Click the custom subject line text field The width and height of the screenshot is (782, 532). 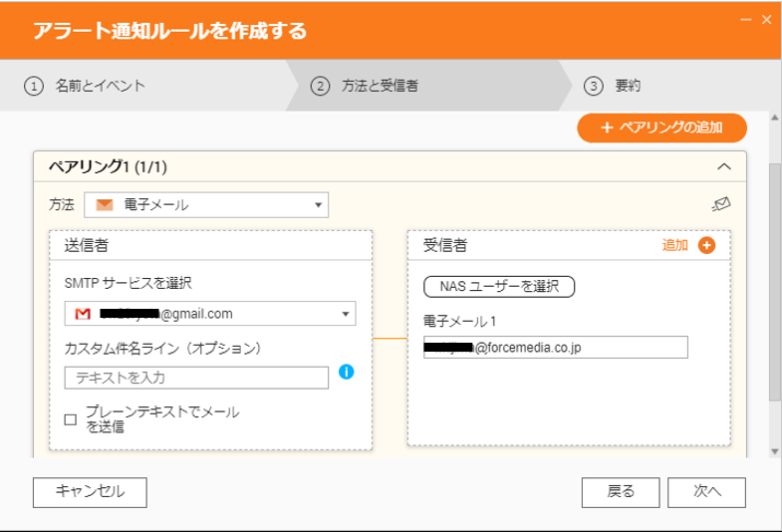(196, 378)
